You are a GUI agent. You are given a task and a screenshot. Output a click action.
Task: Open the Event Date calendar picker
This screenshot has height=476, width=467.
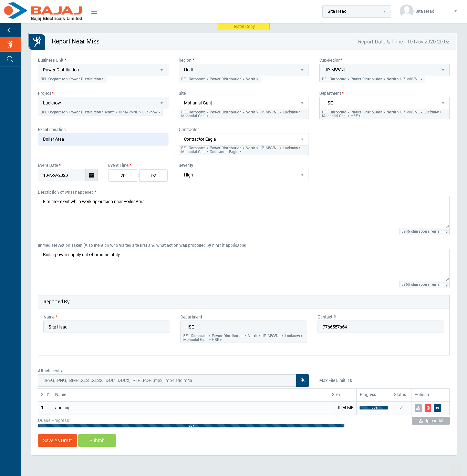pyautogui.click(x=91, y=175)
